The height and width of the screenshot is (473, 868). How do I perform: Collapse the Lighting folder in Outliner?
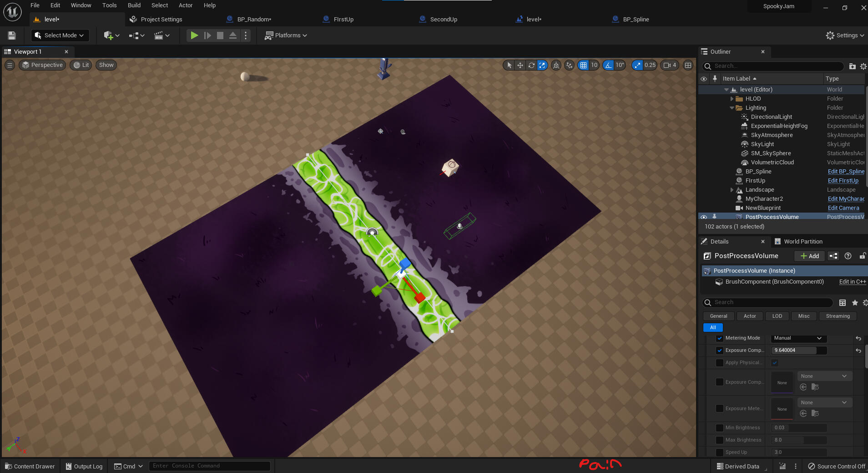click(732, 108)
